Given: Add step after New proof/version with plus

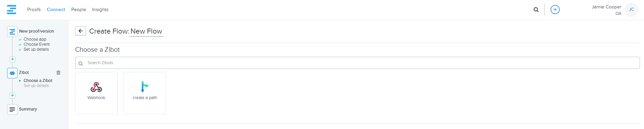Looking at the screenshot, I should click(x=12, y=59).
